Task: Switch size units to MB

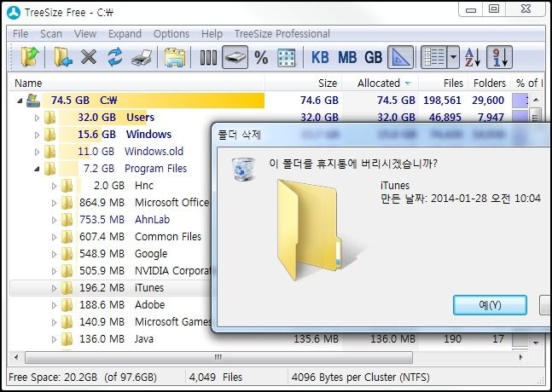Action: pos(347,57)
